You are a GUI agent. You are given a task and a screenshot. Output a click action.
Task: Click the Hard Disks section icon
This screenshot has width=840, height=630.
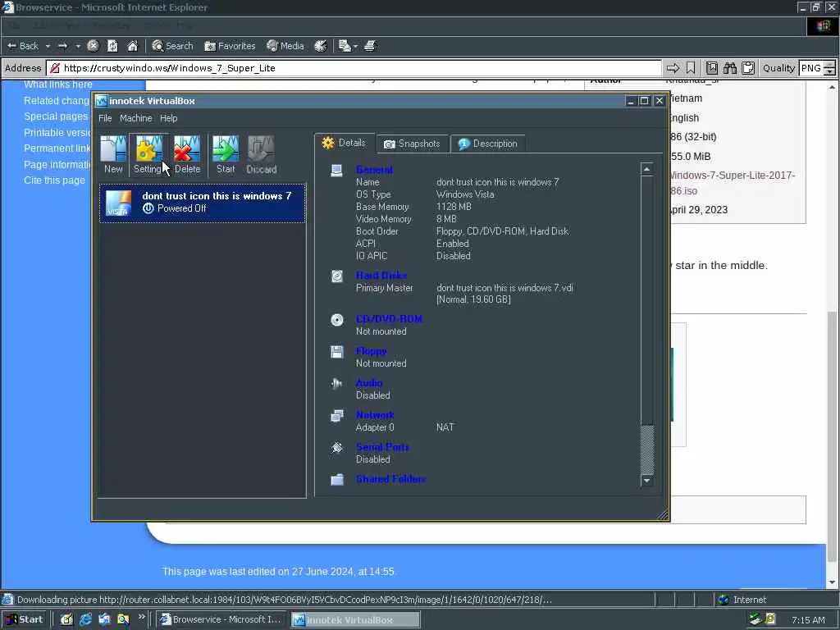pyautogui.click(x=336, y=276)
